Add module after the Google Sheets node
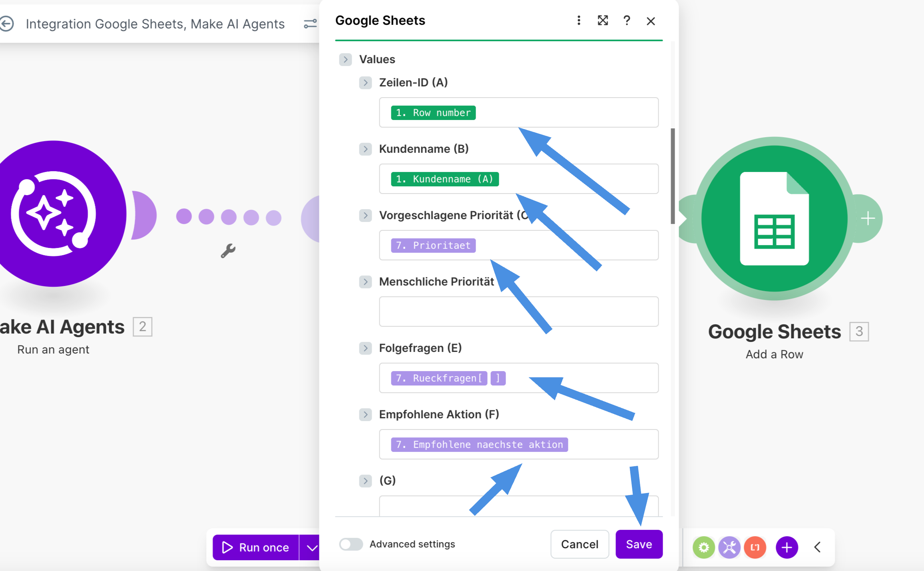 (868, 218)
